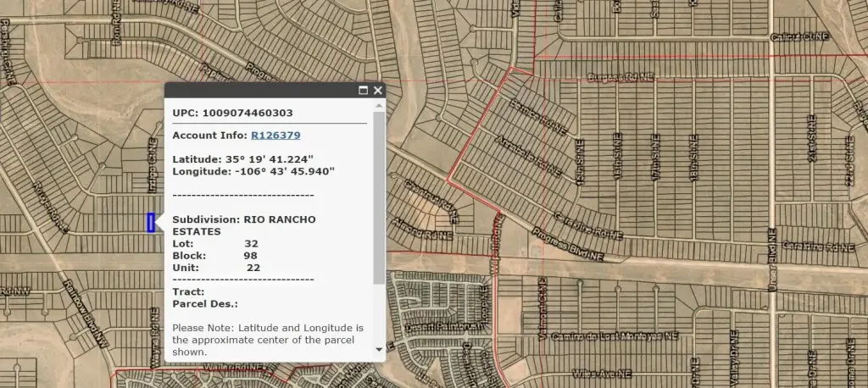The width and height of the screenshot is (868, 388).
Task: Close the parcel info popup
Action: [x=378, y=90]
